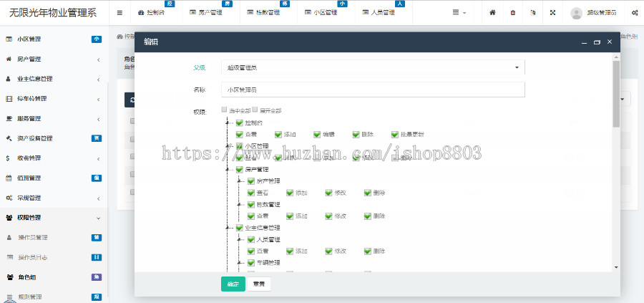
Task: Uncheck the top-level 房产管理 permission checkbox
Action: point(240,169)
